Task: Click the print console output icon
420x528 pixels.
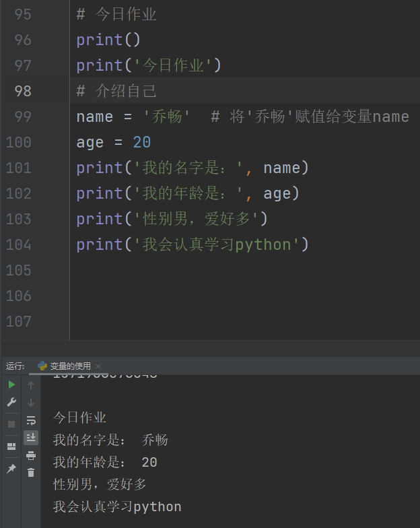Action: point(31,455)
